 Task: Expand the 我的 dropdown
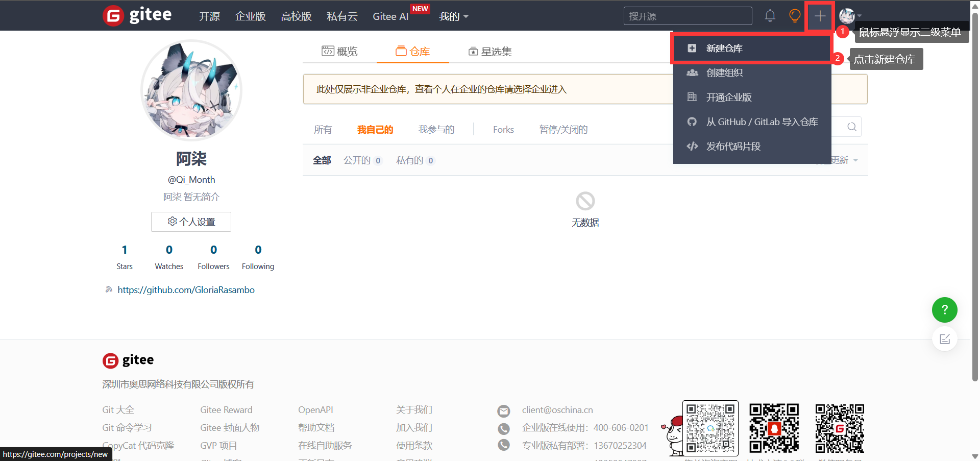pyautogui.click(x=453, y=16)
